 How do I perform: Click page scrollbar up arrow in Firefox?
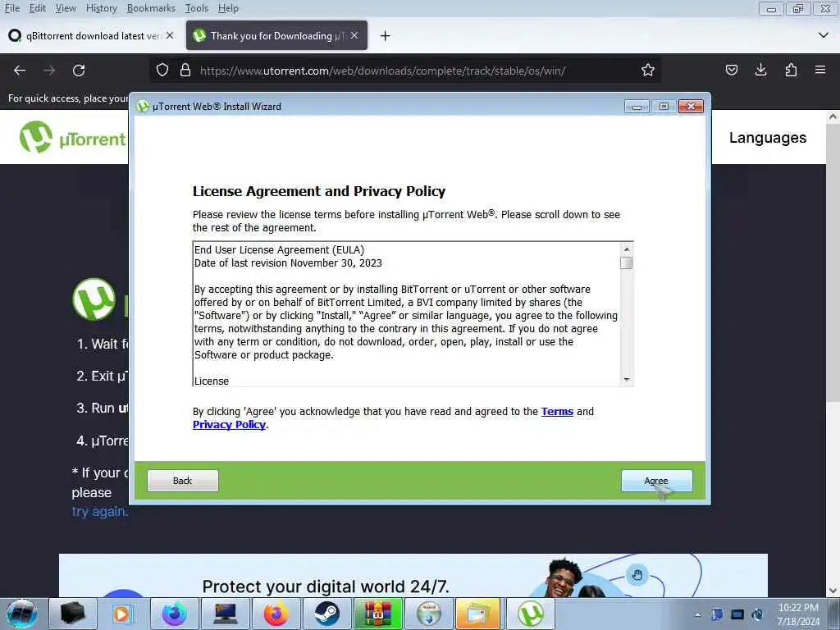coord(833,116)
